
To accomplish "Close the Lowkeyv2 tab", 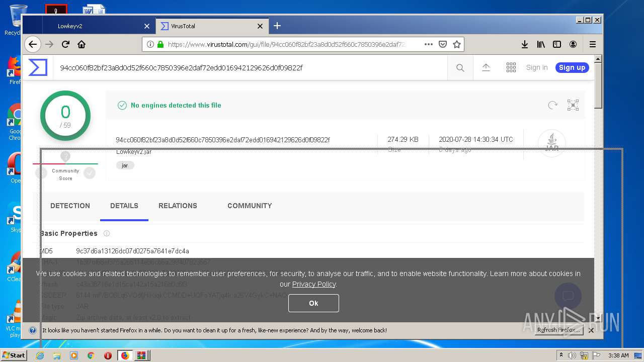I will tap(147, 26).
